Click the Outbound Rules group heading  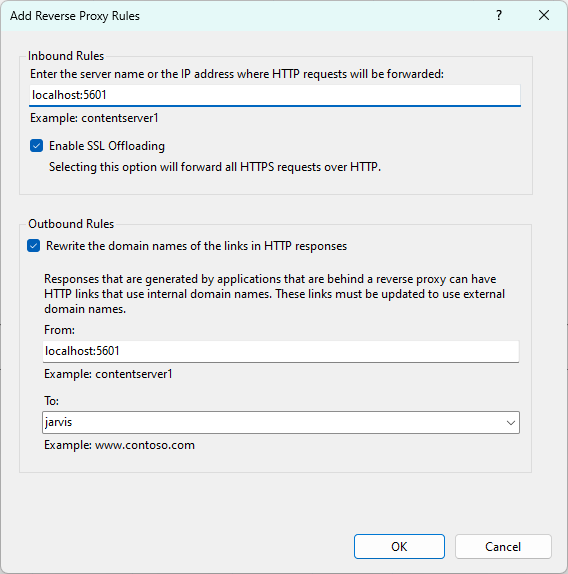pyautogui.click(x=71, y=224)
